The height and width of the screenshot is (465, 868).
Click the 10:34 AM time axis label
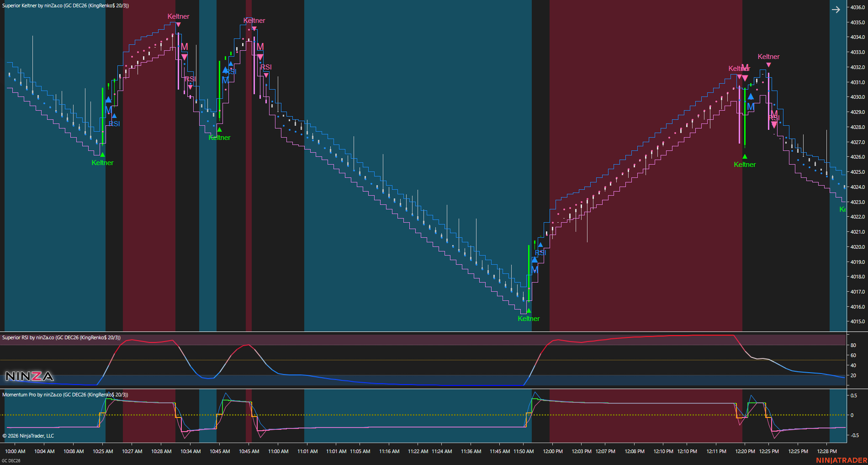191,451
